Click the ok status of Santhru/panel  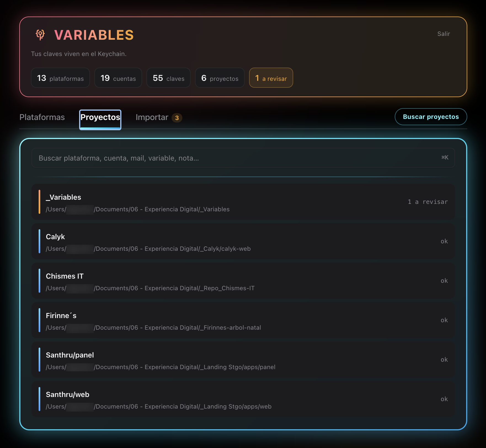click(x=444, y=359)
